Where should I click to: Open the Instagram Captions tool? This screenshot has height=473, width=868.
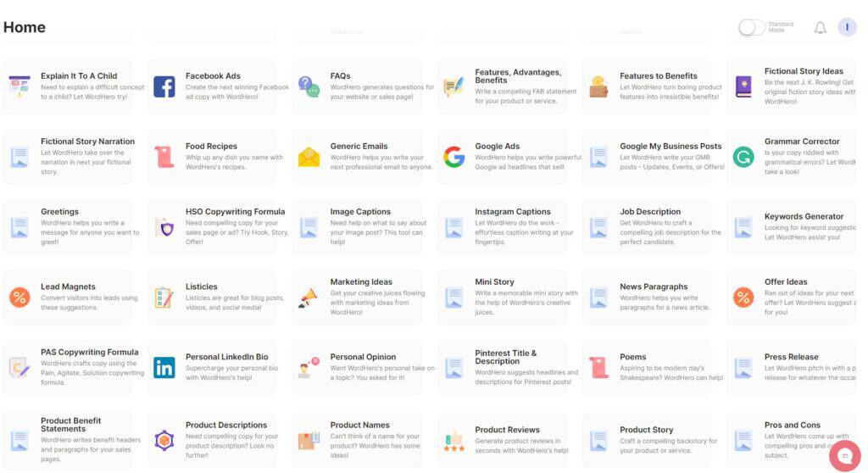point(502,227)
